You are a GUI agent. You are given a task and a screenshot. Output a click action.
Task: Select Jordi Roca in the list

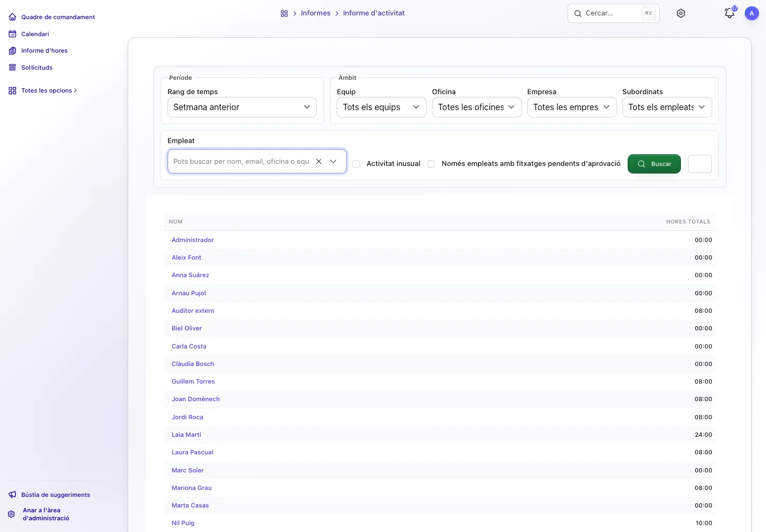coord(187,417)
